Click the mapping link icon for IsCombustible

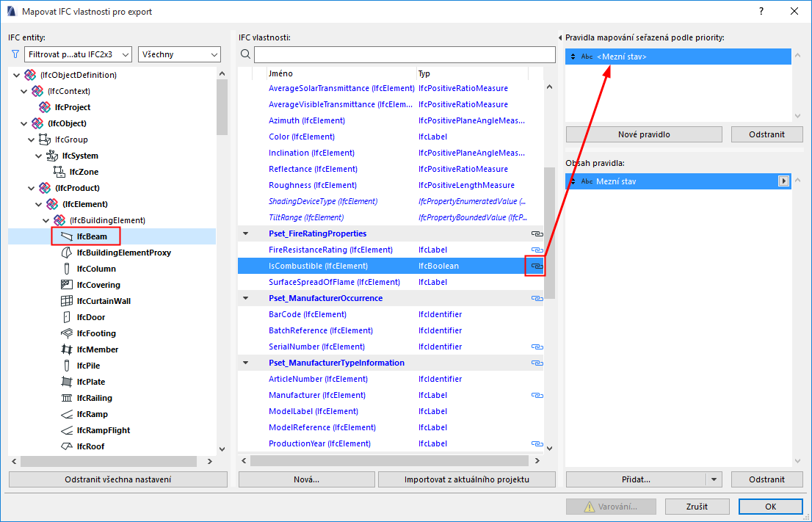pos(537,267)
